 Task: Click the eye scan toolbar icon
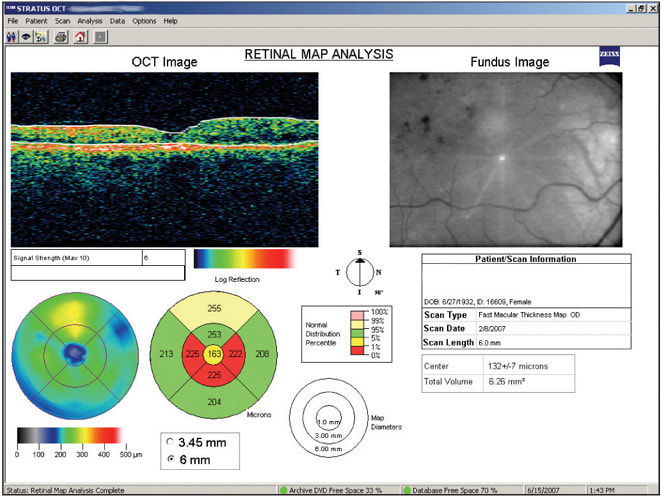[26, 37]
